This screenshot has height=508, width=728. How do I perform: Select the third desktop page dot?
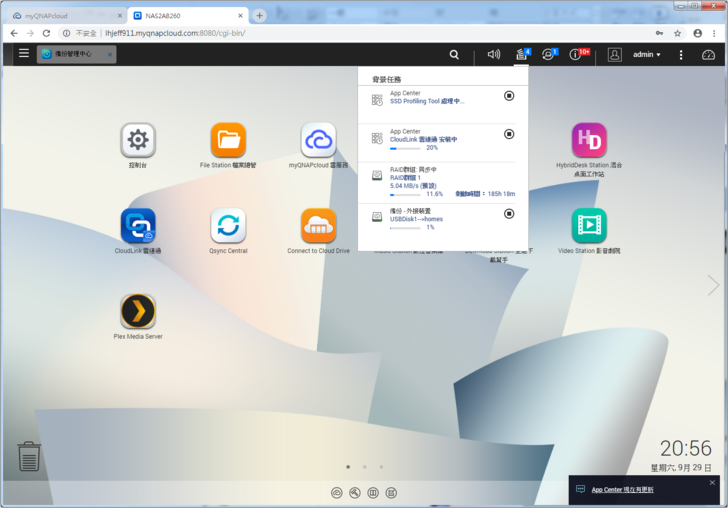(381, 467)
